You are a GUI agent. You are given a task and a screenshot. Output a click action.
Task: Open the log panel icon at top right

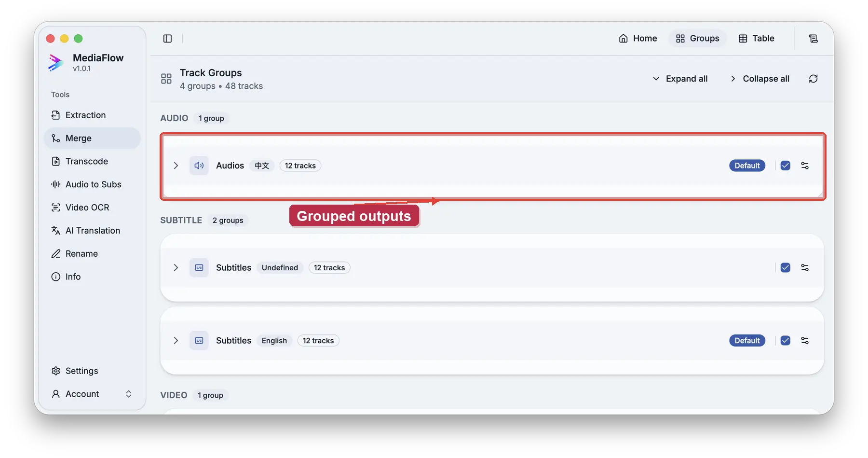[813, 39]
